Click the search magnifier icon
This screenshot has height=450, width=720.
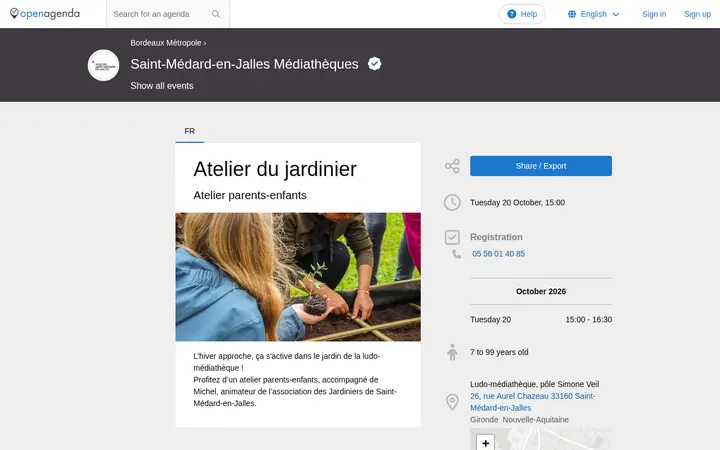tap(216, 14)
